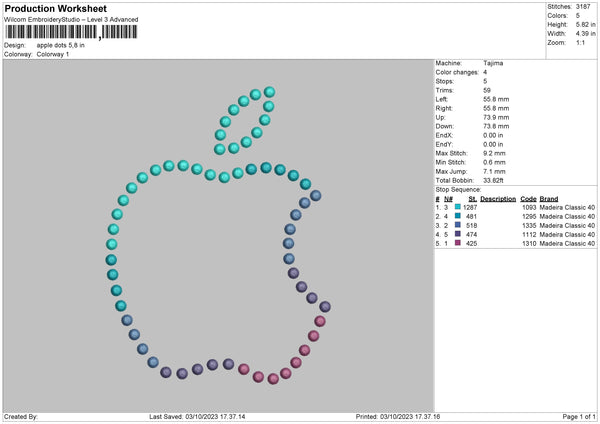600x424 pixels.
Task: Click the 'Created By:' footer label
Action: 21,416
